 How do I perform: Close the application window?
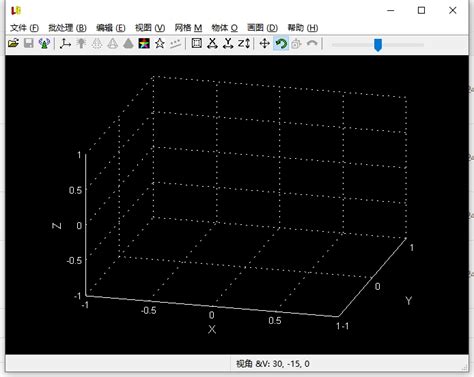tap(452, 10)
